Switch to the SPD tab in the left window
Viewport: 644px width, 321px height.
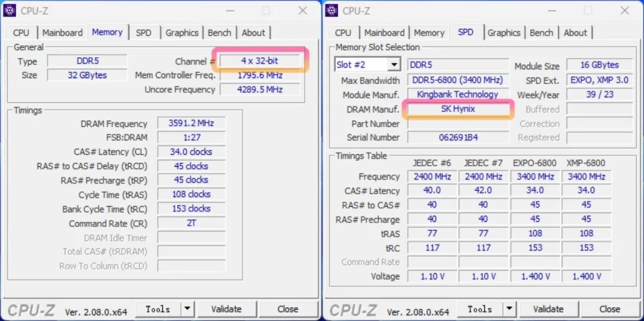point(143,33)
